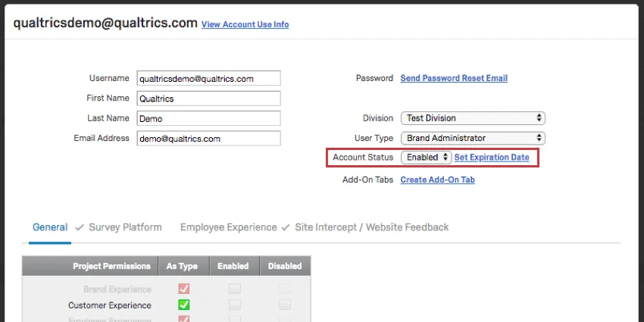Open the Survey Platform tab

[125, 227]
